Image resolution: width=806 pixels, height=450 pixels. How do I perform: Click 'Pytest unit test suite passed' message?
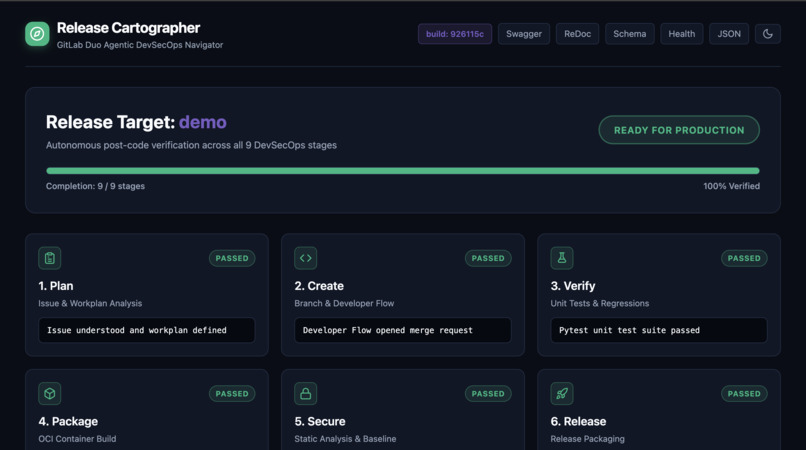click(x=658, y=330)
